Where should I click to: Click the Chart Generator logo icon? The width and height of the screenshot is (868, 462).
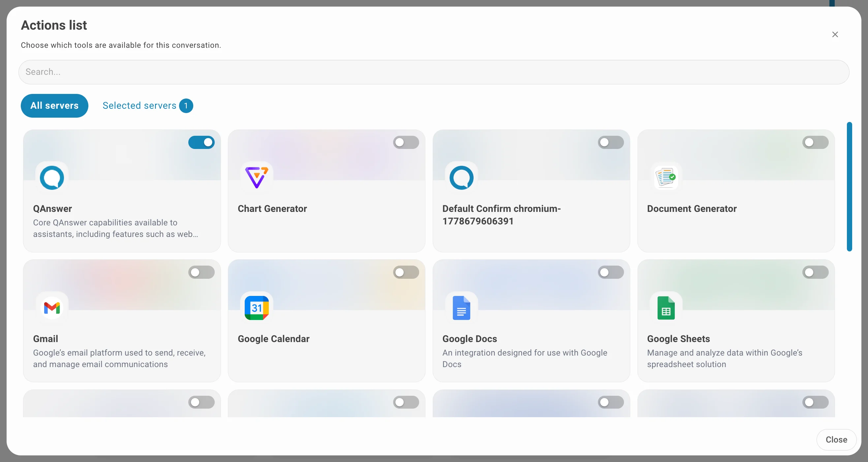coord(257,178)
